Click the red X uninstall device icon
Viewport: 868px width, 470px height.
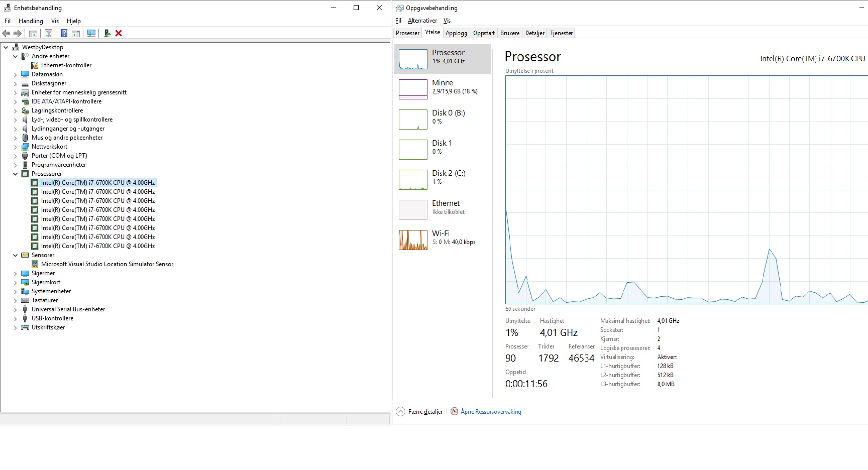(x=119, y=33)
